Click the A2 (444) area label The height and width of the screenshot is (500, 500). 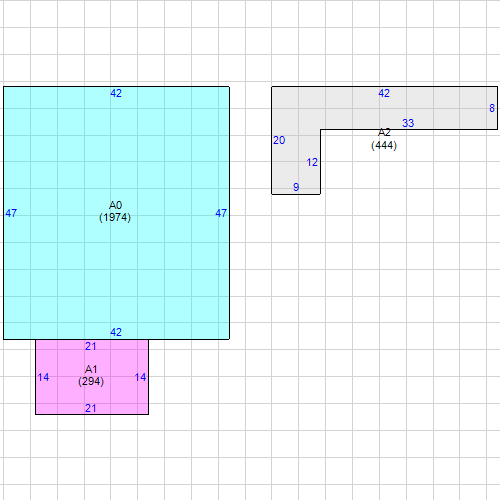click(x=384, y=139)
